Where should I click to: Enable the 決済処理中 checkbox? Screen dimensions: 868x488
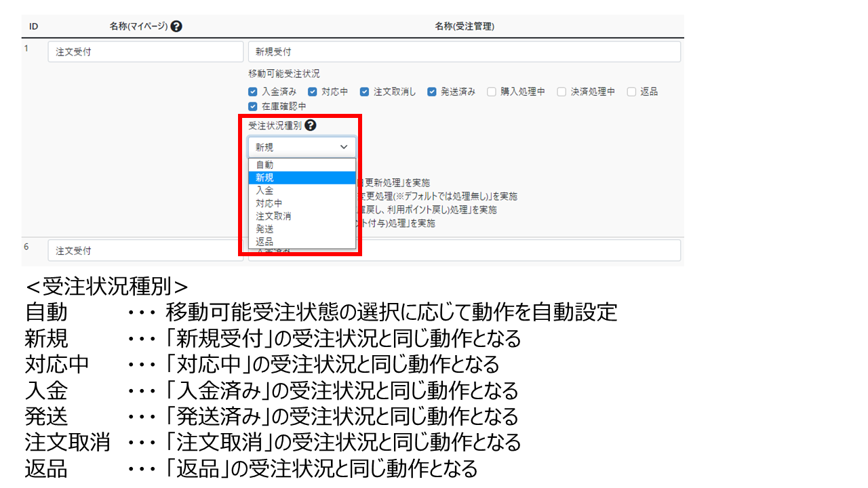tap(561, 91)
